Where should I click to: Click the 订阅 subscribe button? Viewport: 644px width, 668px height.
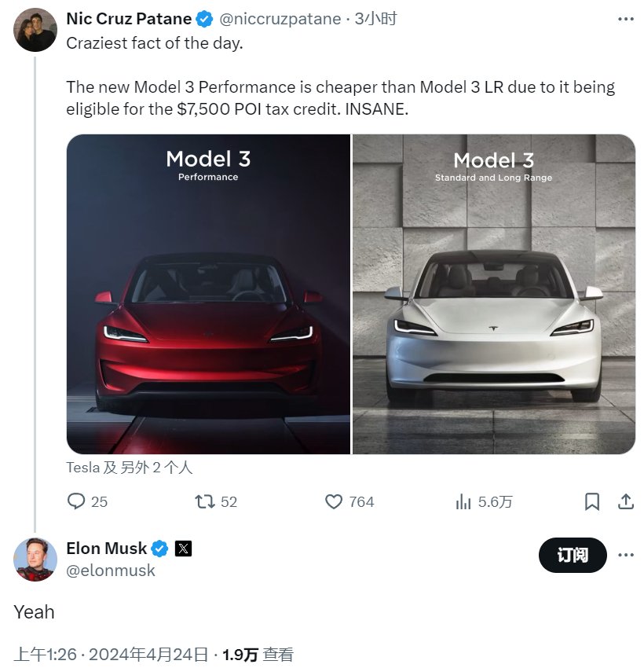pyautogui.click(x=573, y=556)
